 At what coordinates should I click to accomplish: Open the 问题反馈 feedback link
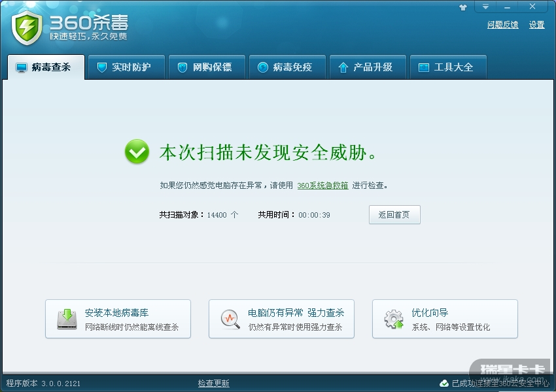(x=502, y=25)
